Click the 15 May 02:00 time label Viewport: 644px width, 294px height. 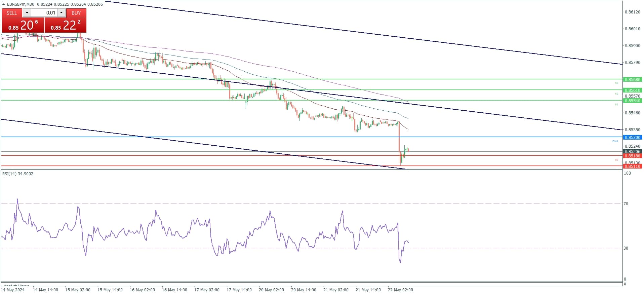click(x=78, y=290)
